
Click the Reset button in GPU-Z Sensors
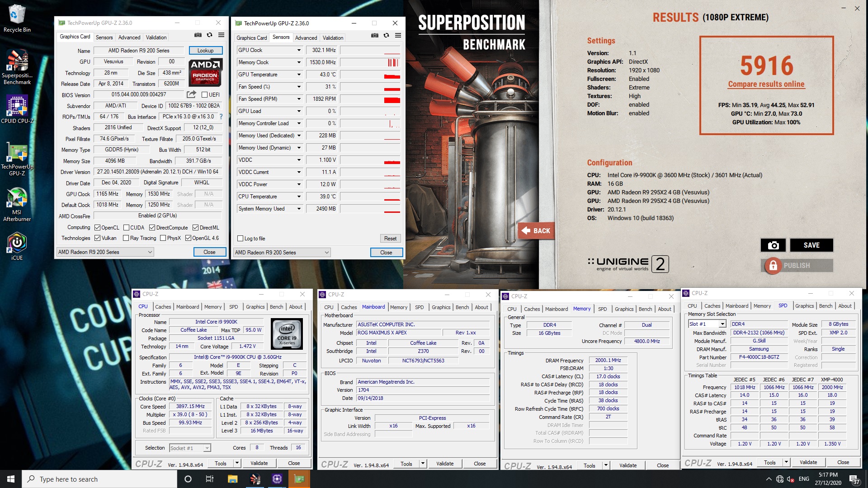click(390, 239)
